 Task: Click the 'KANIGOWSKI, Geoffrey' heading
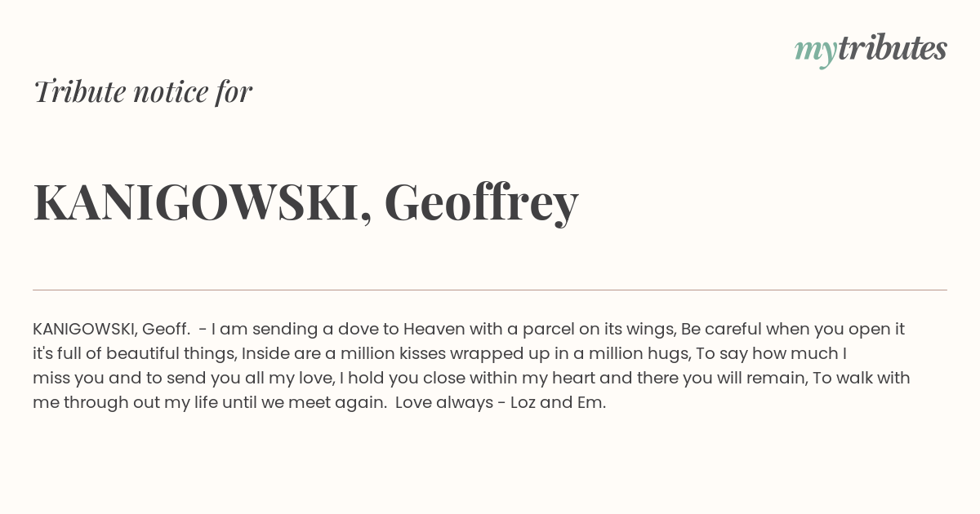click(x=305, y=202)
